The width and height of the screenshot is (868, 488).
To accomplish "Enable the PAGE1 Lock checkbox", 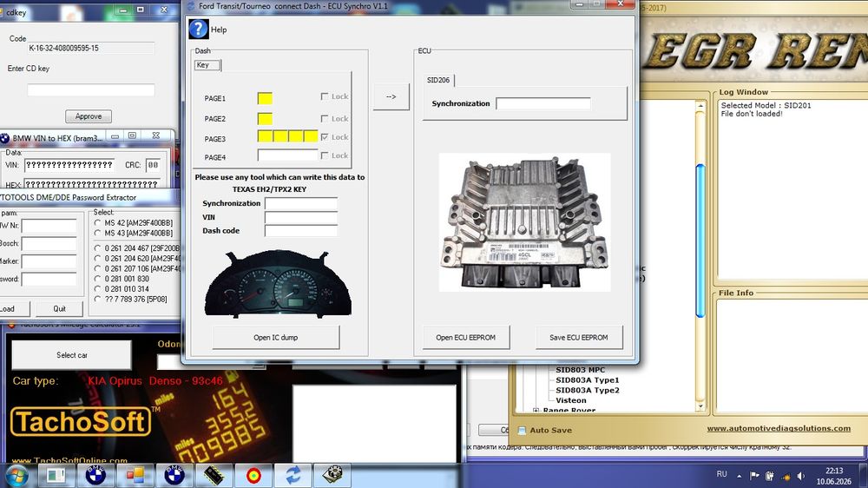I will point(325,96).
